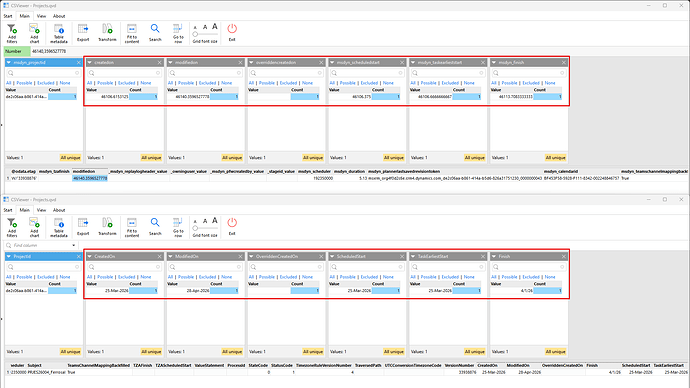The width and height of the screenshot is (690, 388).
Task: Select the value 4/1/26 in the Finish panel
Action: [526, 290]
